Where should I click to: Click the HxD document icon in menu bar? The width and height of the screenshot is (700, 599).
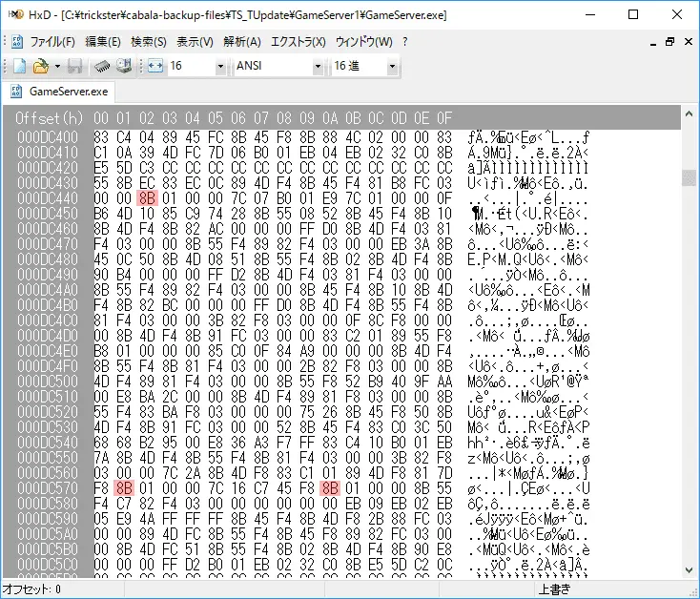17,42
